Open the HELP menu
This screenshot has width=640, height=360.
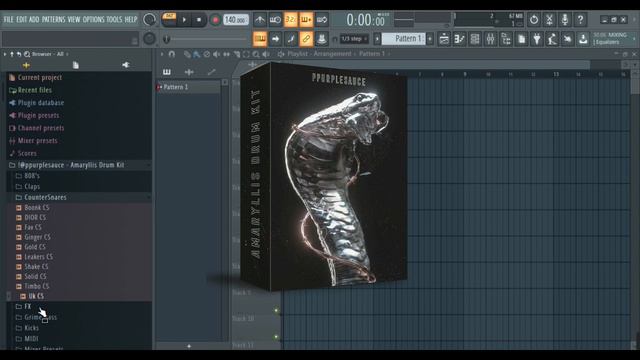(x=131, y=19)
